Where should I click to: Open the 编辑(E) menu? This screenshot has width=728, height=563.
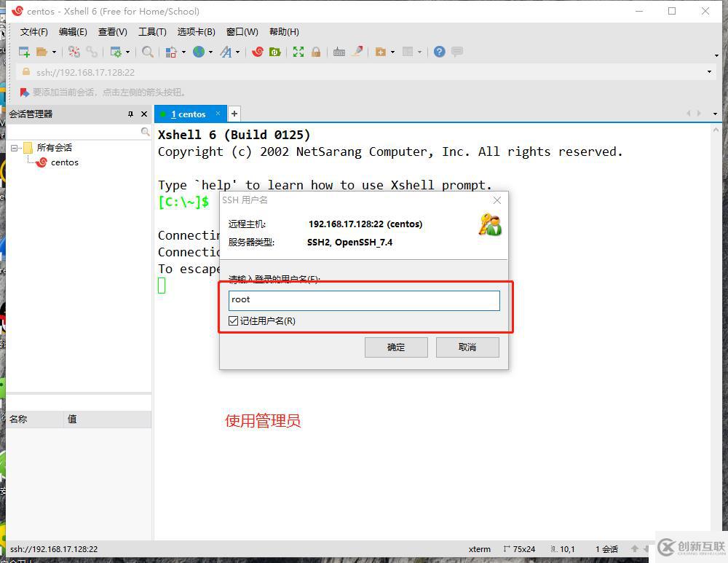coord(73,31)
